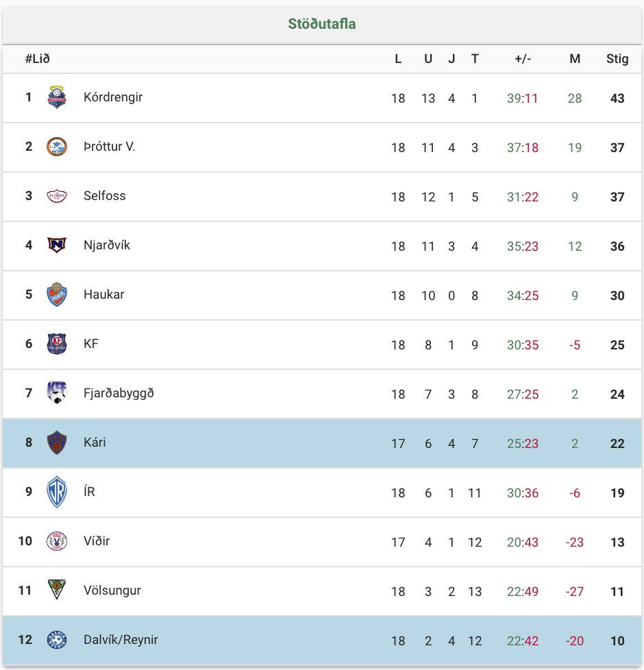Click the Stig column header
This screenshot has width=644, height=670.
tap(617, 58)
